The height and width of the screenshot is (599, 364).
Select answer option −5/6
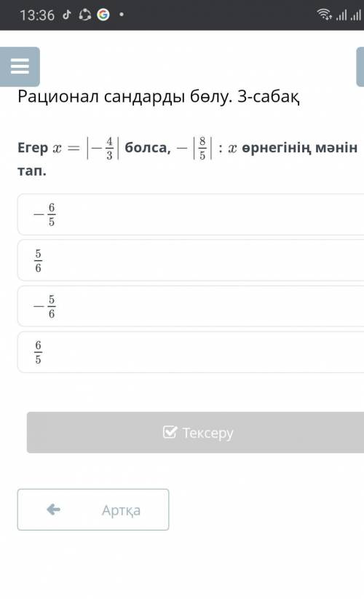click(191, 306)
